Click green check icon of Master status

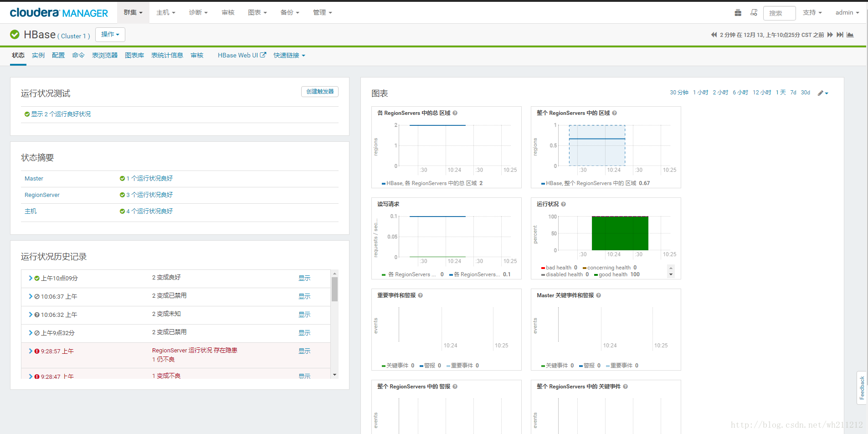click(122, 179)
